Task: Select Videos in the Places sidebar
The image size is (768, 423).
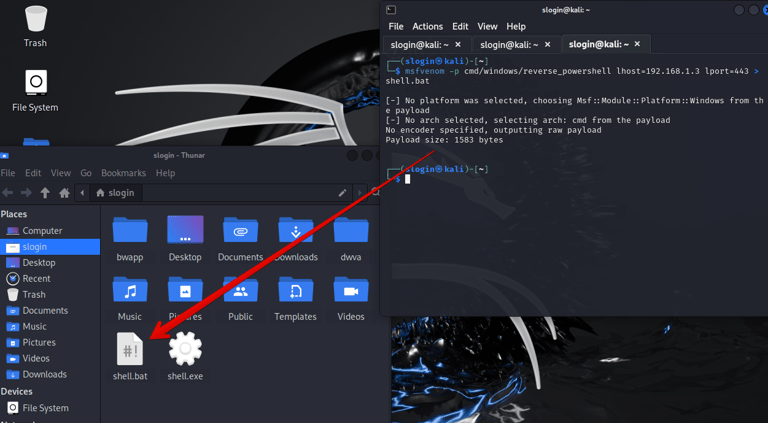Action: coord(50,358)
